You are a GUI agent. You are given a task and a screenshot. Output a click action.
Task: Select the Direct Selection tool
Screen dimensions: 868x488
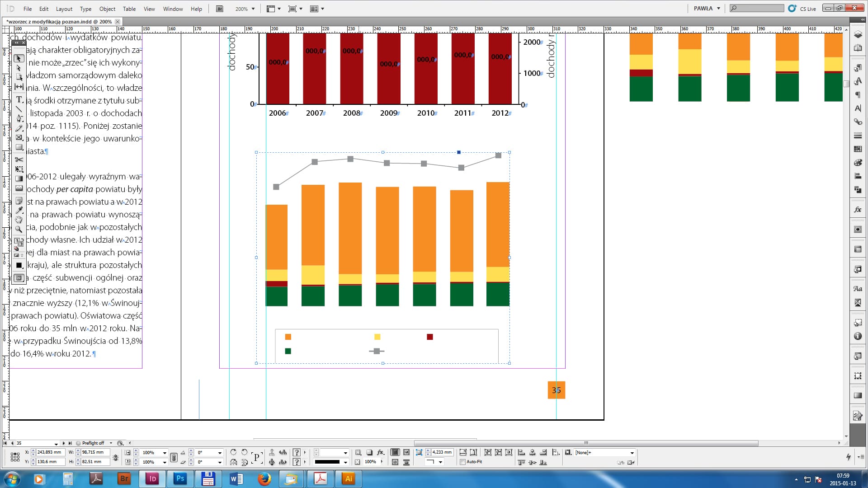pyautogui.click(x=19, y=68)
